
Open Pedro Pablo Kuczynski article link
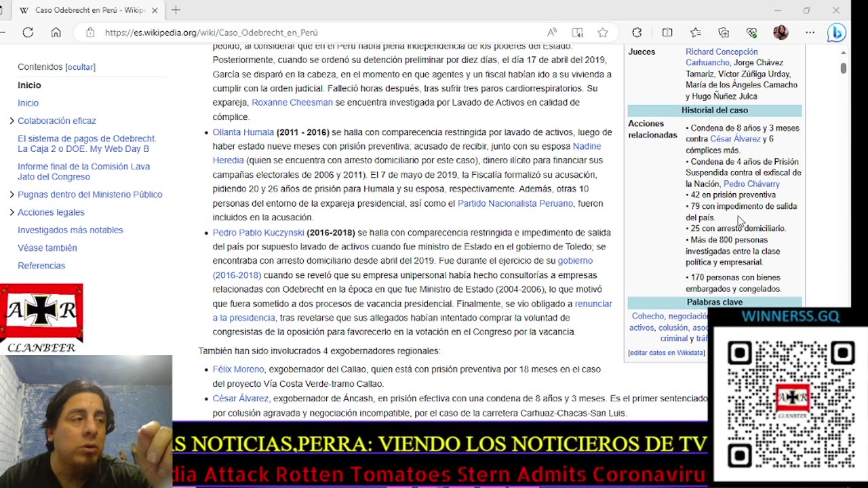click(x=258, y=232)
